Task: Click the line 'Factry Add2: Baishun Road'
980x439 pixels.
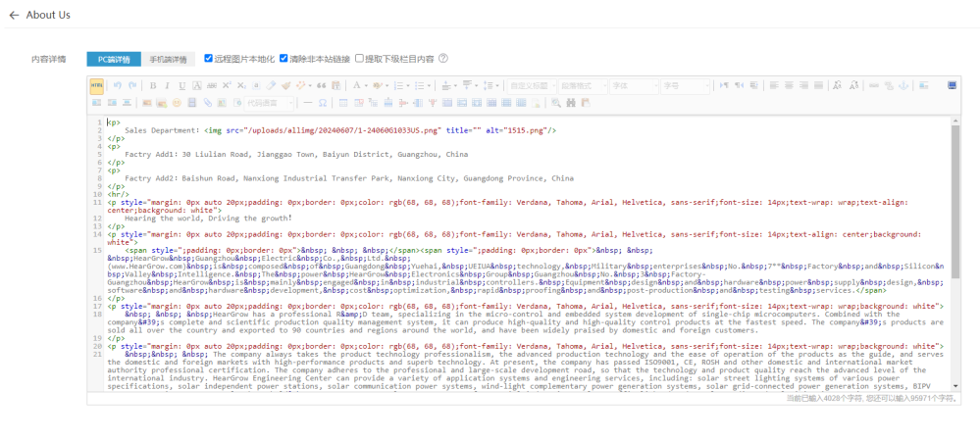Action: pos(349,178)
